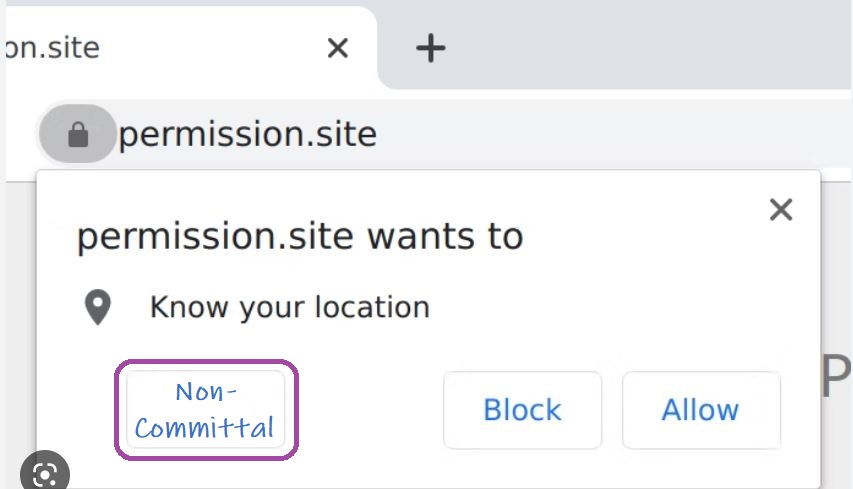Click the "Know your location" text
853x489 pixels.
[290, 307]
